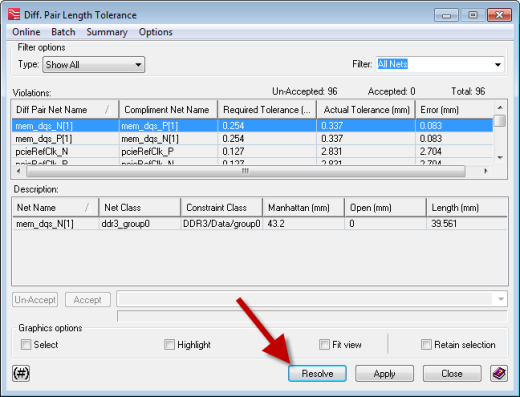Viewport: 520px width, 397px height.
Task: Maximize the Diff. Pair Length Tolerance window
Action: pyautogui.click(x=473, y=15)
